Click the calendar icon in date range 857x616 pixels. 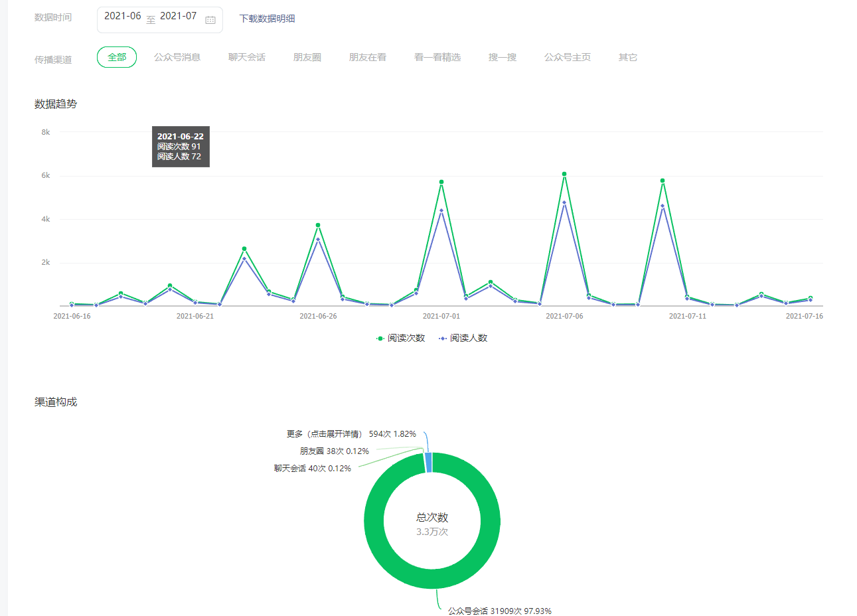tap(210, 20)
